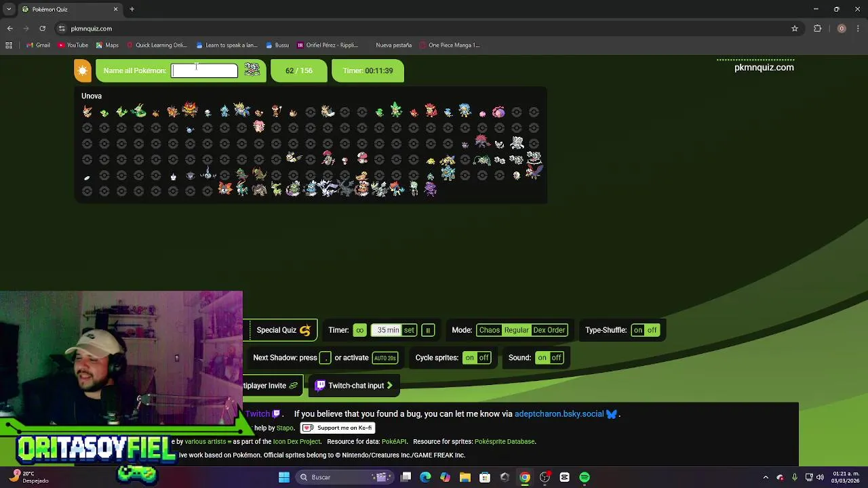
Task: Click the Next Shadow comma key button
Action: [325, 358]
